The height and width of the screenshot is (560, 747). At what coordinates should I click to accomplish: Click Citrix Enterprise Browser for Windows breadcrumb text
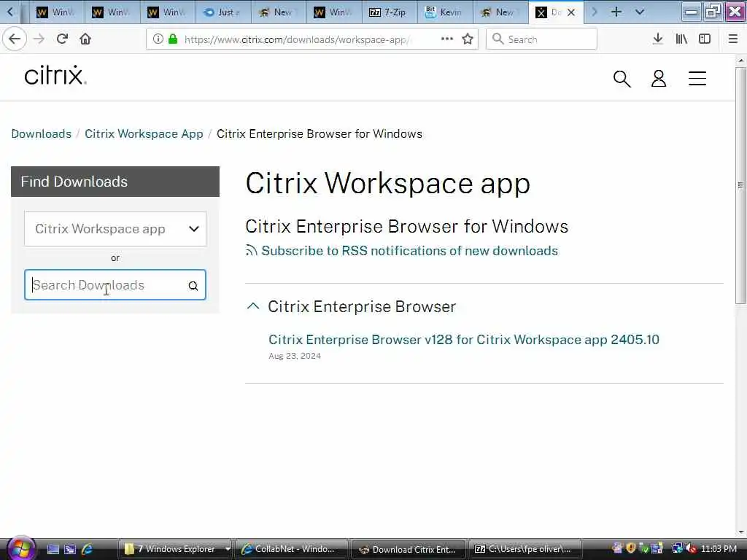[x=320, y=134]
